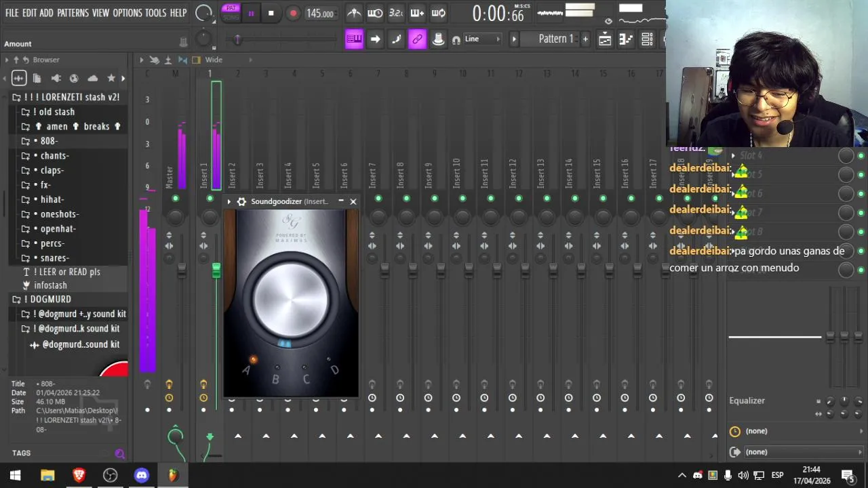Click the Insert 1 volume fader
This screenshot has width=868, height=488.
coord(216,271)
